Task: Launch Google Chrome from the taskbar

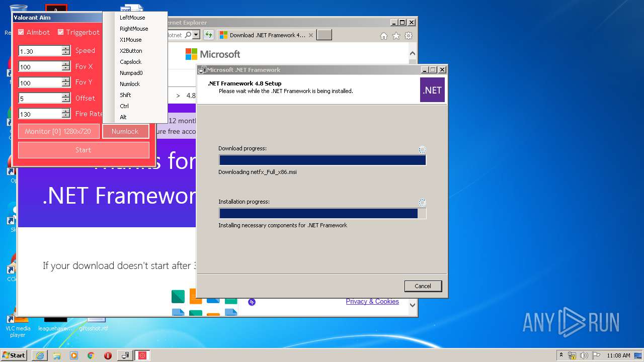Action: 91,355
